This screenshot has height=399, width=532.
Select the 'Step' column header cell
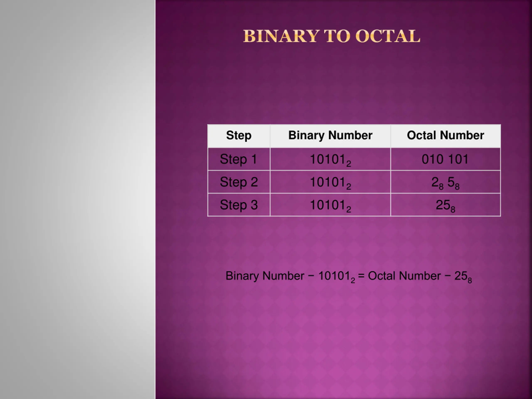239,136
